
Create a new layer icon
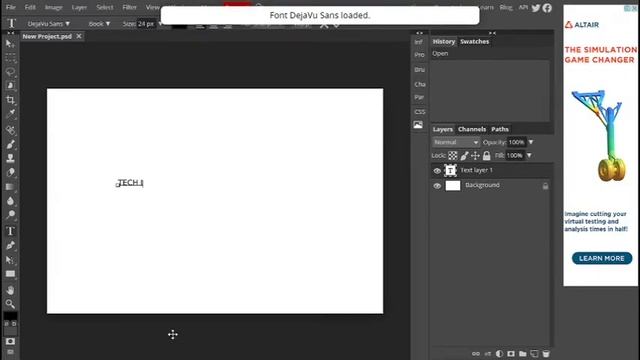(534, 354)
